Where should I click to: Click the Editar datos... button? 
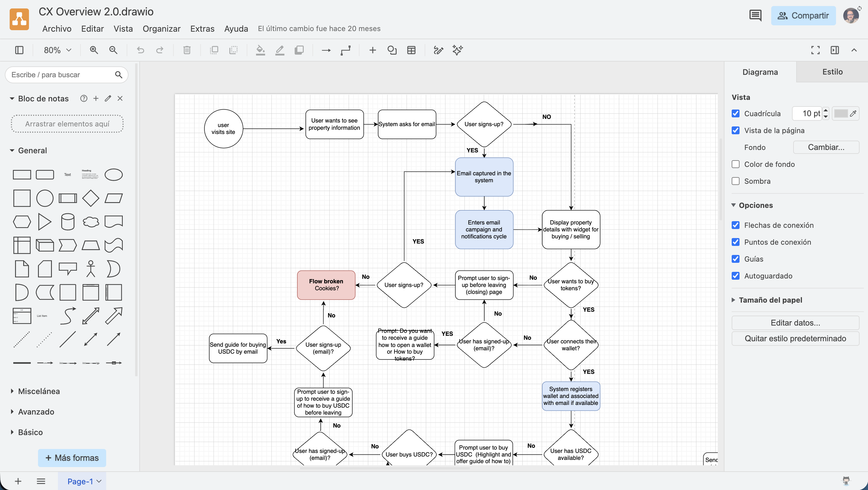795,323
